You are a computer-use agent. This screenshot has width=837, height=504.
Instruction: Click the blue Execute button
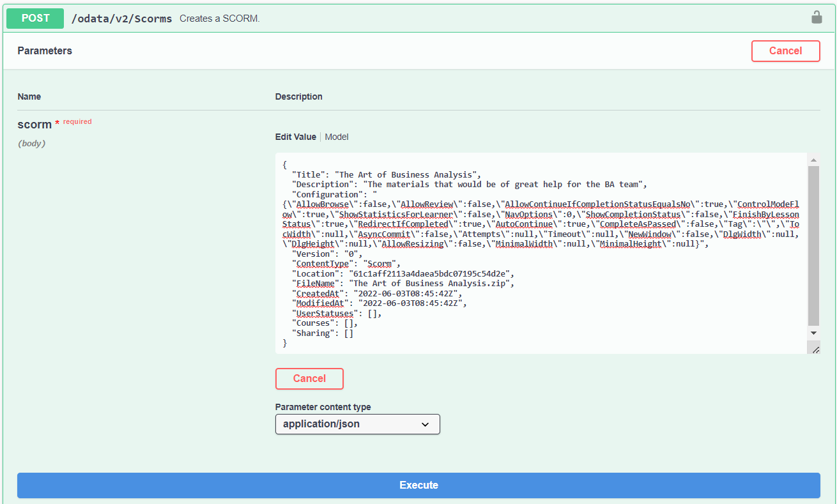click(x=418, y=485)
